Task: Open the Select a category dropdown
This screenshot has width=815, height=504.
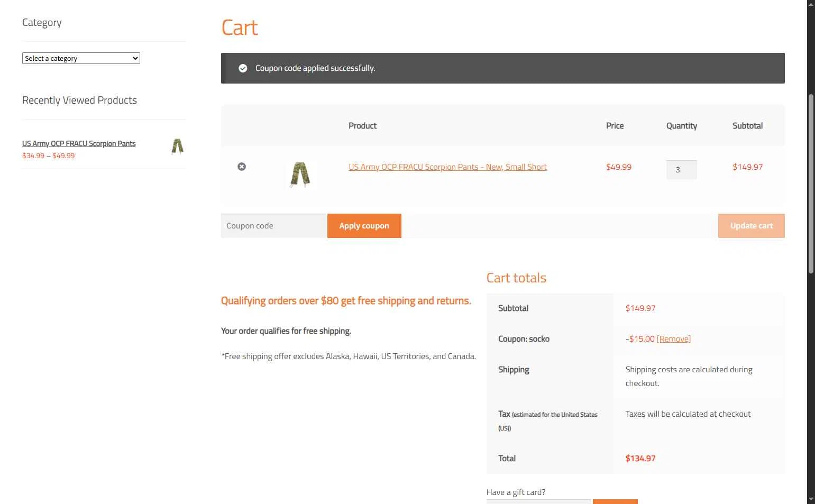Action: click(x=81, y=58)
